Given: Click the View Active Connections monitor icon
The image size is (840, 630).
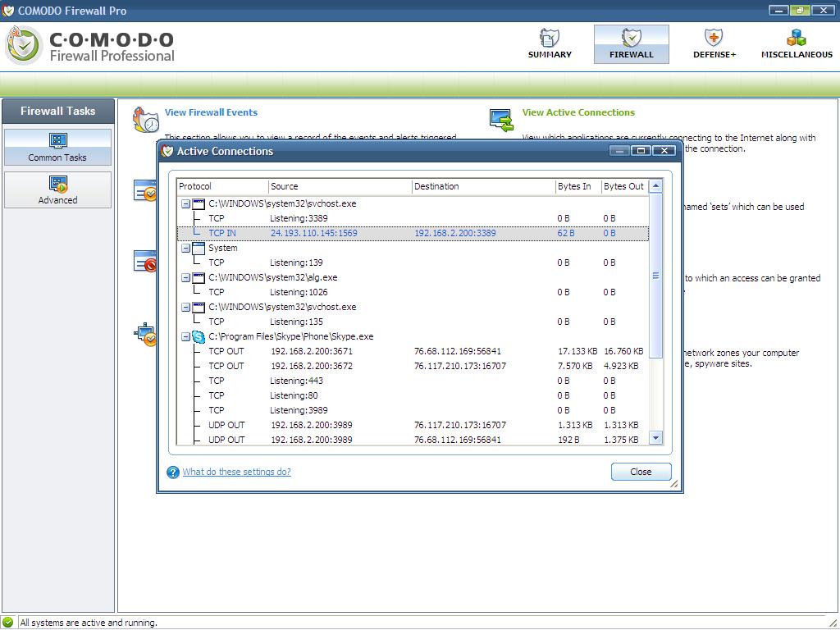Looking at the screenshot, I should tap(501, 120).
